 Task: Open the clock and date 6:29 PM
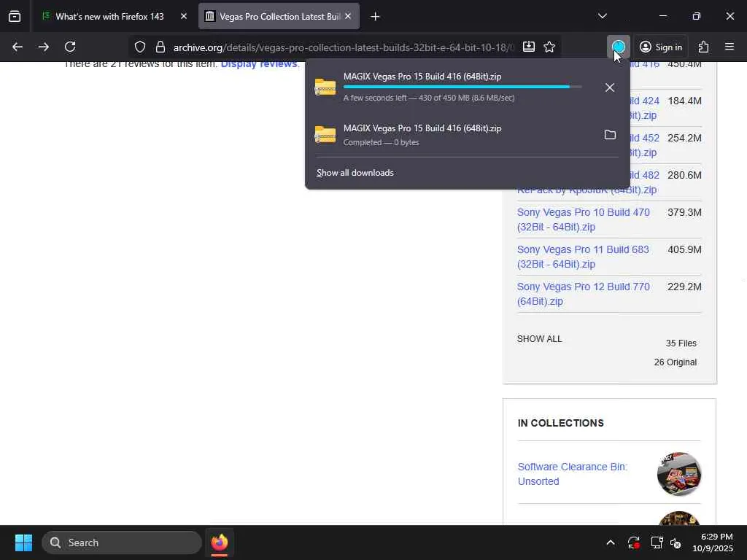tap(713, 542)
